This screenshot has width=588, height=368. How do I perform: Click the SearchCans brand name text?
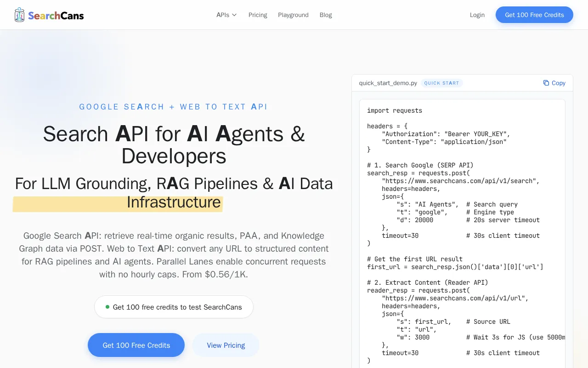(x=56, y=15)
